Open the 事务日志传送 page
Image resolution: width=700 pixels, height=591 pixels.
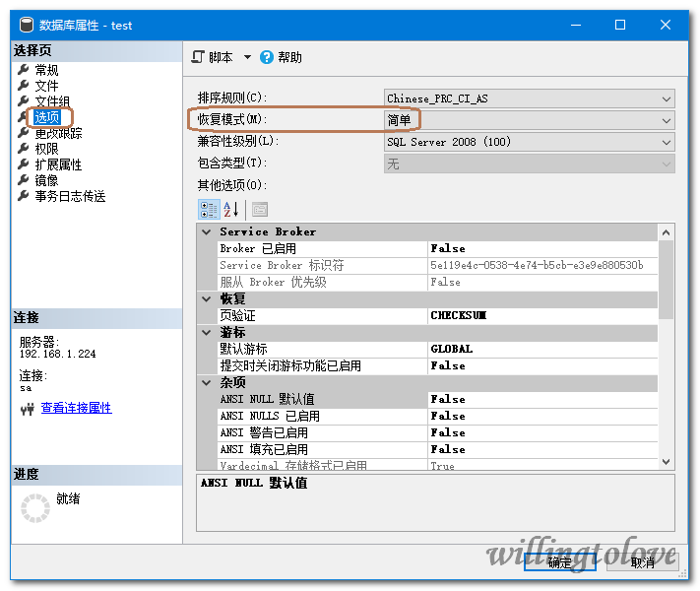coord(70,196)
